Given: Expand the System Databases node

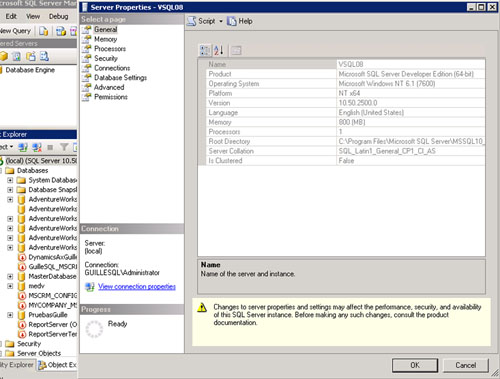Looking at the screenshot, I should [x=10, y=180].
